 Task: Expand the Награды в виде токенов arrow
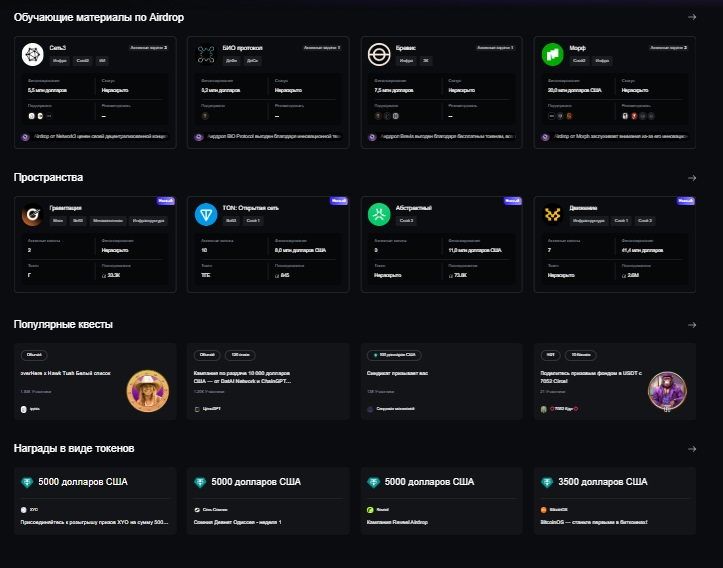692,448
